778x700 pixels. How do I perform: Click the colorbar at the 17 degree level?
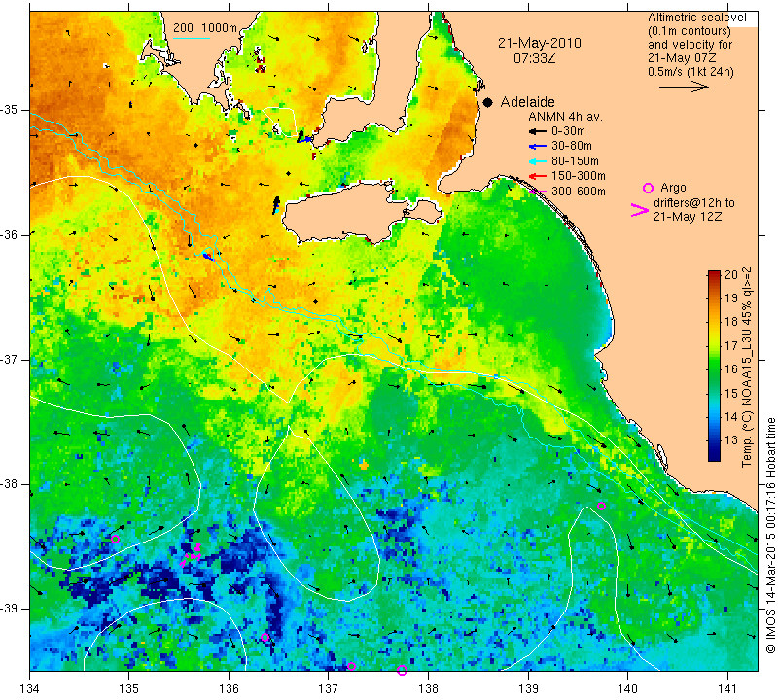pyautogui.click(x=714, y=345)
